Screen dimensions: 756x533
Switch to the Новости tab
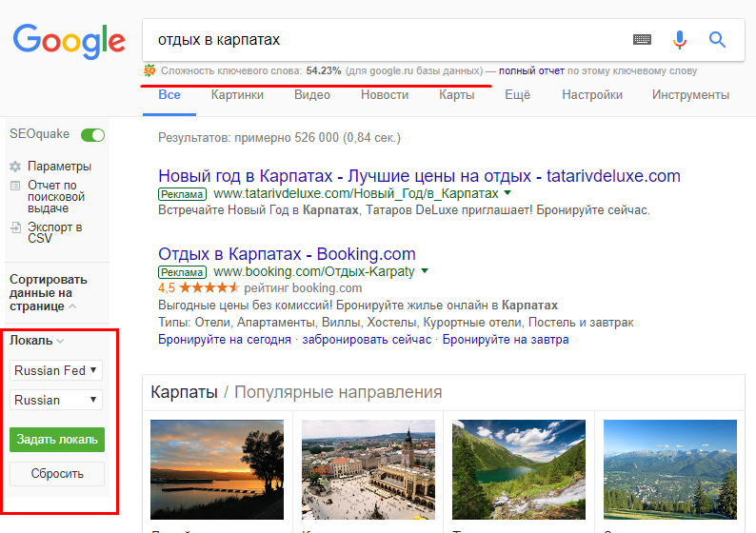pyautogui.click(x=385, y=95)
